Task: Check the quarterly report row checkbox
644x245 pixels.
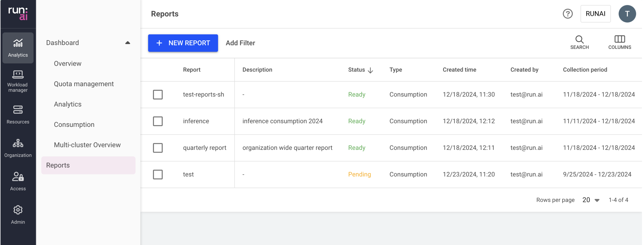Action: [158, 148]
